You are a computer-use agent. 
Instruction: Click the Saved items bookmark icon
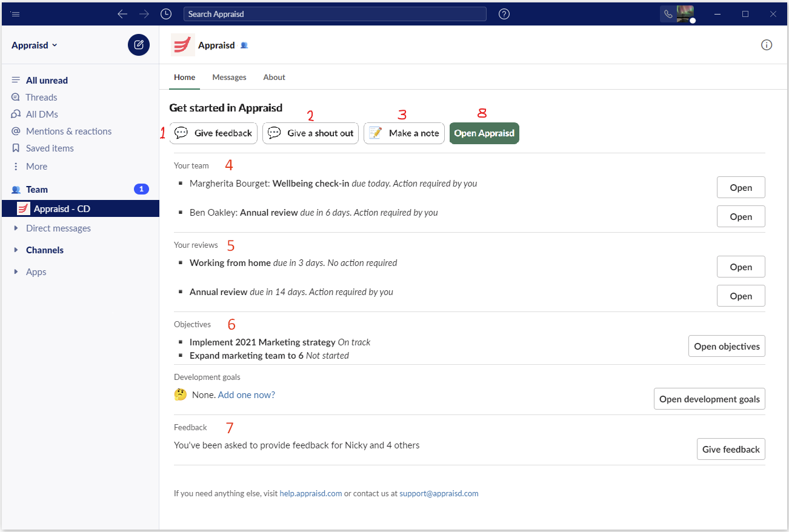(x=16, y=148)
